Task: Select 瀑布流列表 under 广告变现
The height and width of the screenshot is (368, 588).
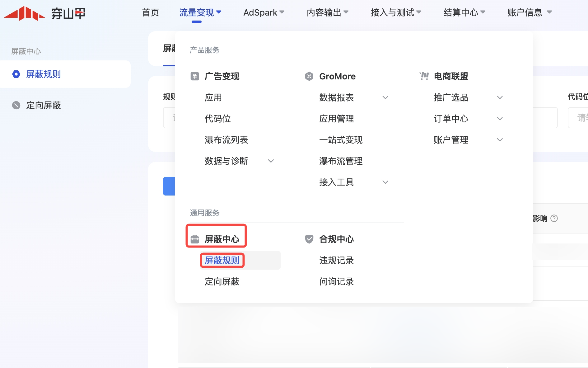Action: tap(226, 140)
